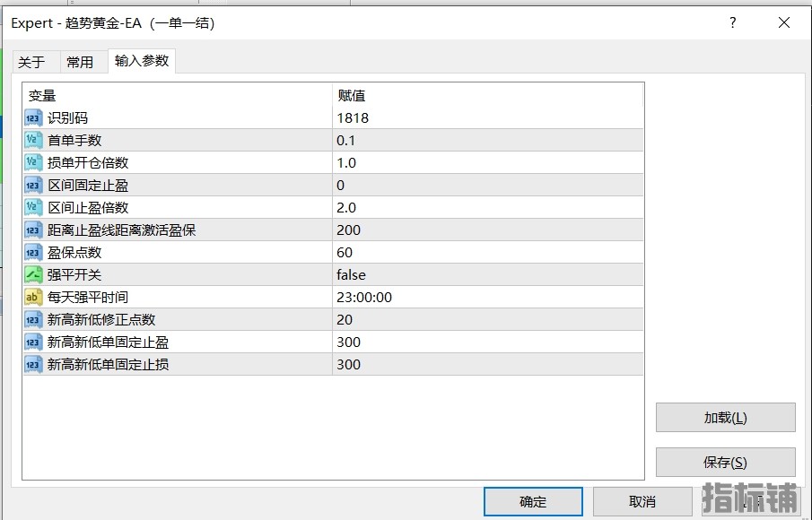Edit the 新高新低单固定止盈 value 300

[x=488, y=342]
